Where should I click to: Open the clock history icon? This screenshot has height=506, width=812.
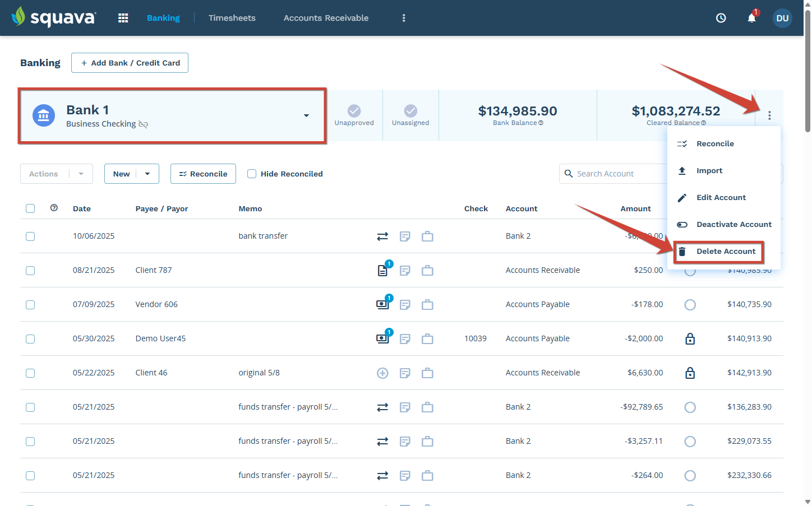[721, 18]
